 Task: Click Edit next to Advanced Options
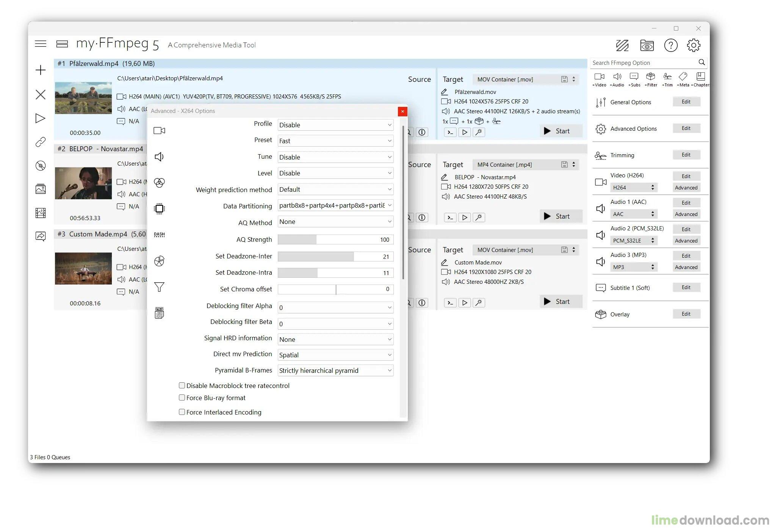coord(686,128)
